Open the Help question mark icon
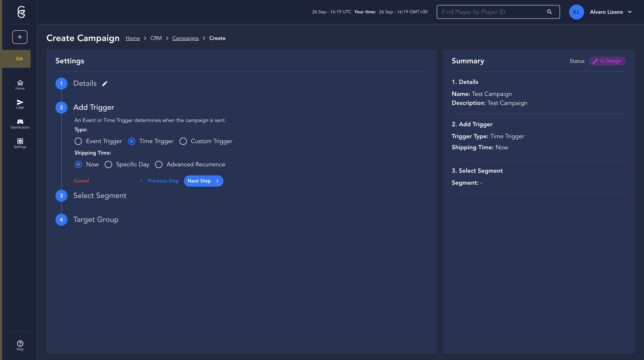The image size is (644, 360). click(x=20, y=346)
